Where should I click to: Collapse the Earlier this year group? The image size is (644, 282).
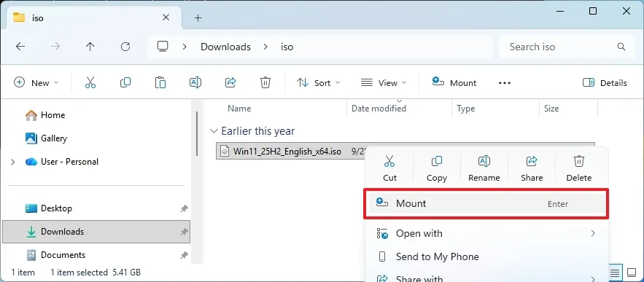[x=214, y=131]
